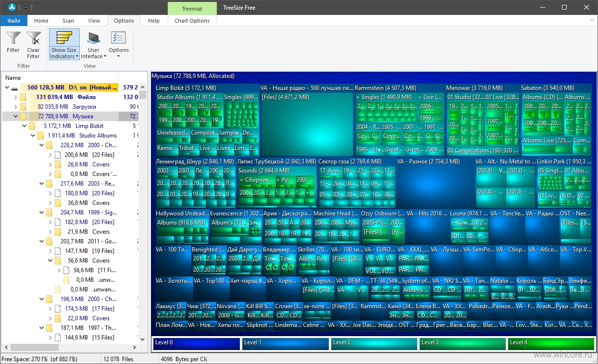Viewport: 598px width, 364px height.
Task: Expand the Файло folder node
Action: 16,97
